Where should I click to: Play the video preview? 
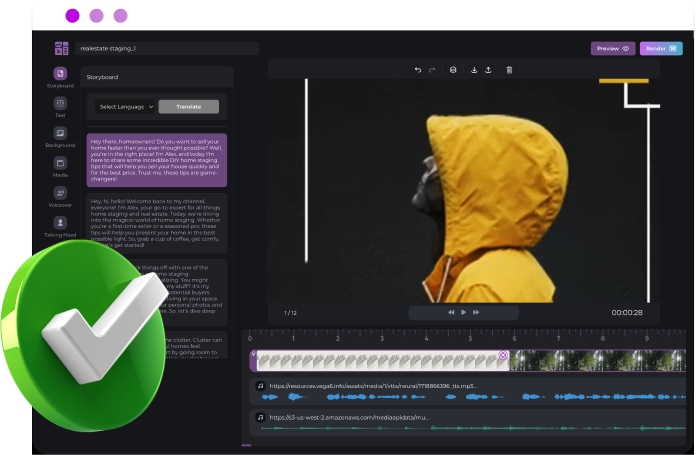pos(463,312)
